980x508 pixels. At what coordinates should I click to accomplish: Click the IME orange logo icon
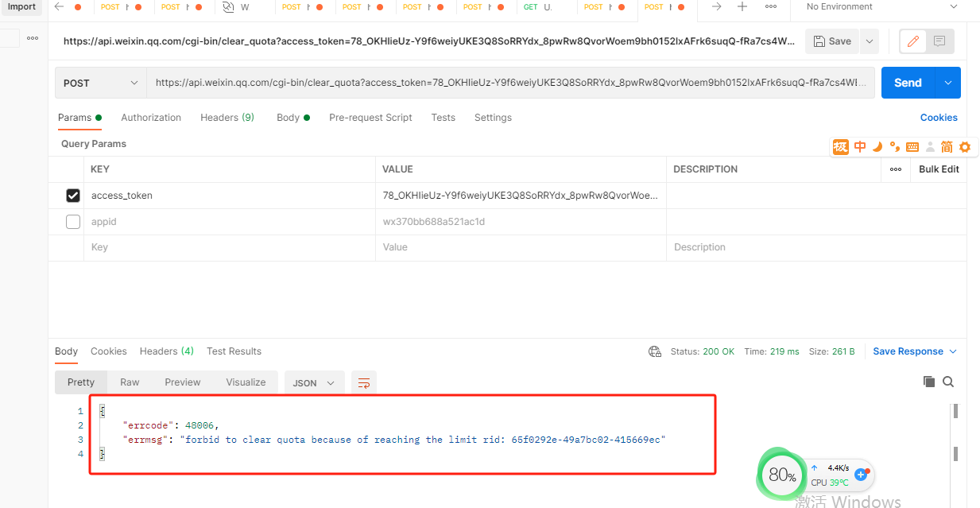point(841,147)
